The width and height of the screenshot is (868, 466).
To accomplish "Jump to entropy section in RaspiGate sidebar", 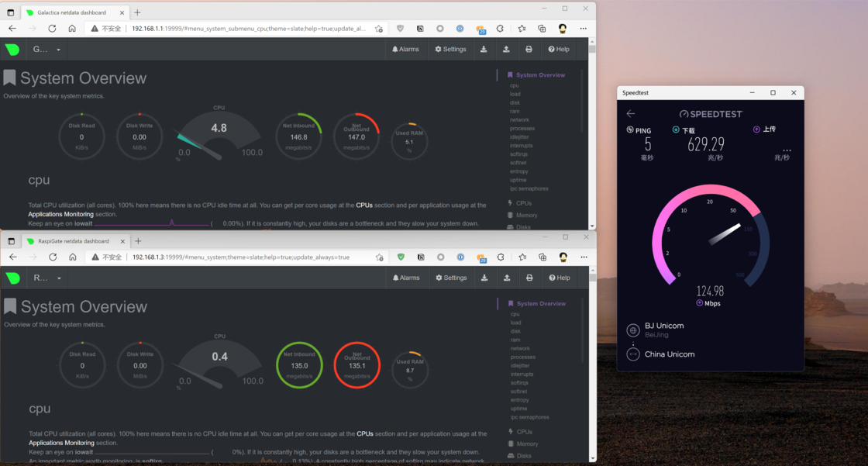I will 520,400.
